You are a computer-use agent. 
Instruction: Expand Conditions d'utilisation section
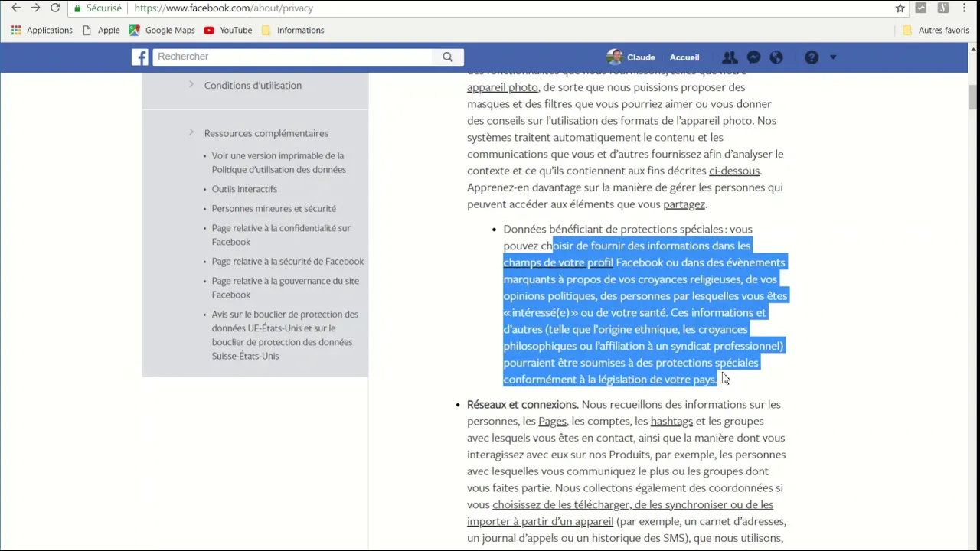pos(191,84)
